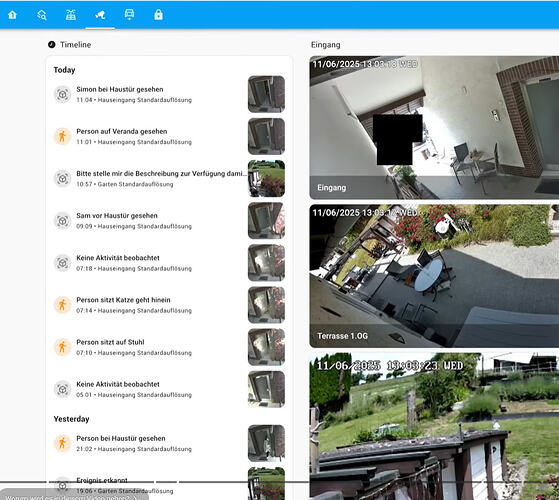Viewport: 559px width, 500px height.
Task: Open the lock tab icon
Action: pyautogui.click(x=159, y=15)
